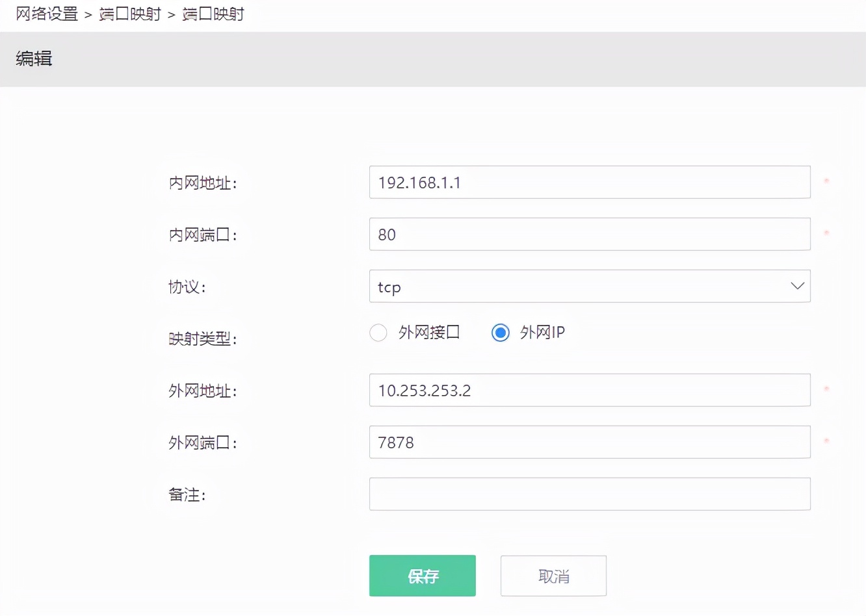Click the 内网地址 label
The image size is (866, 616).
tap(202, 183)
